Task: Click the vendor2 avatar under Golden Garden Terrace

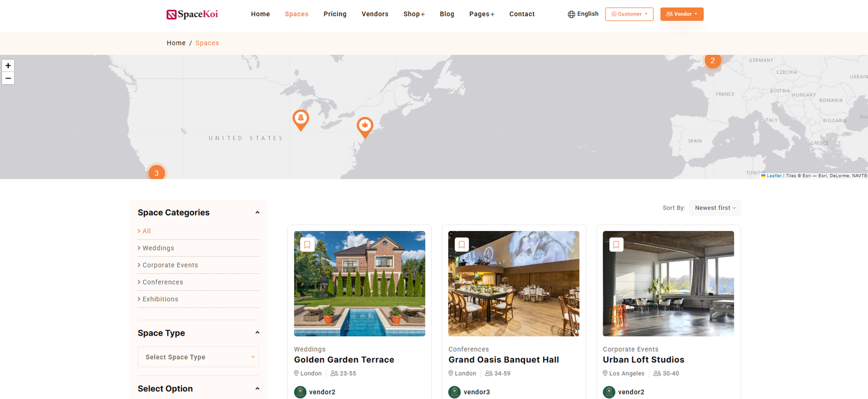Action: (300, 392)
